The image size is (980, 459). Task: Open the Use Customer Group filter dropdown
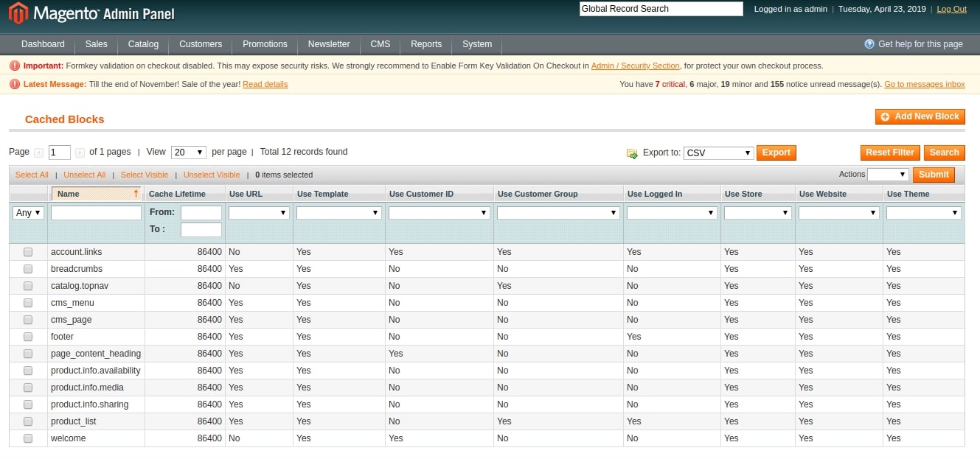[558, 213]
